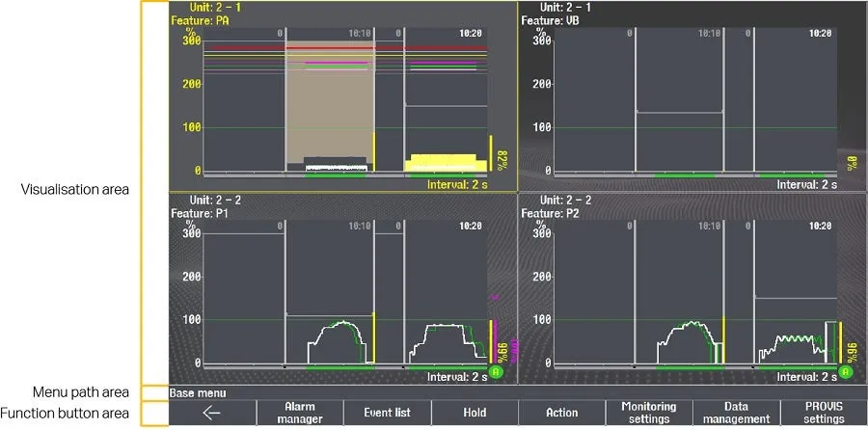868x430 pixels.
Task: Select the Feature P1 chart panel
Action: point(342,289)
